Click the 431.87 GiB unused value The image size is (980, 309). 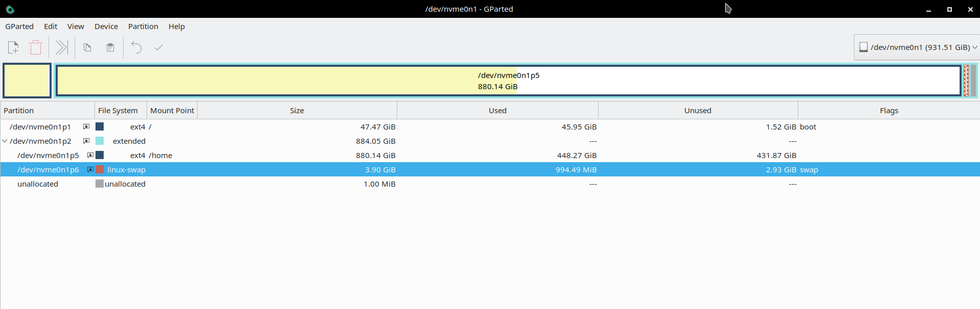pos(777,155)
